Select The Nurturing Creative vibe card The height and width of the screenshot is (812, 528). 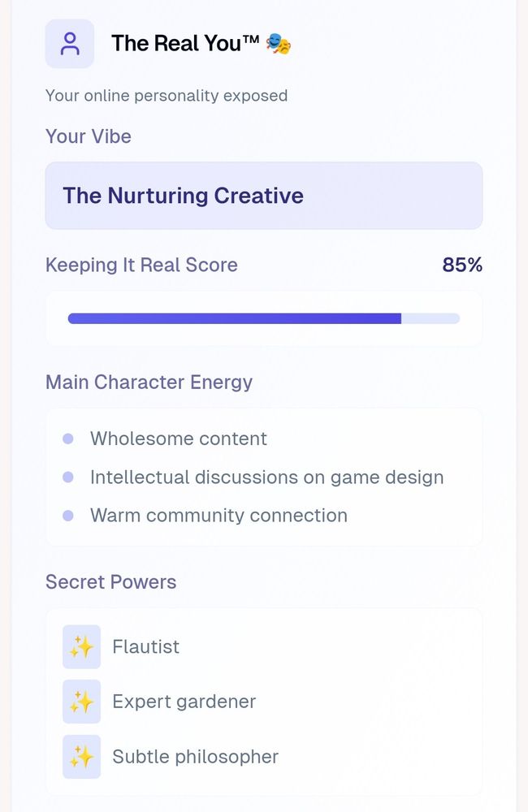coord(263,195)
